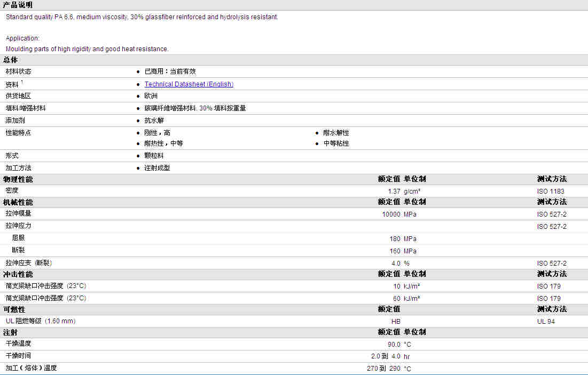Viewport: 588px width, 375px height.
Task: Select the value 抗水解
Action: pyautogui.click(x=154, y=120)
